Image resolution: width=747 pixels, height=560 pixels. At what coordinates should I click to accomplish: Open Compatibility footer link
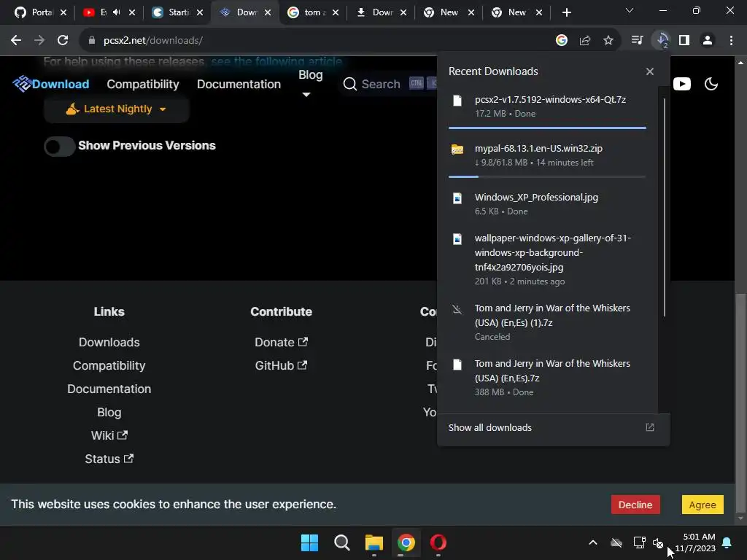[x=109, y=366]
